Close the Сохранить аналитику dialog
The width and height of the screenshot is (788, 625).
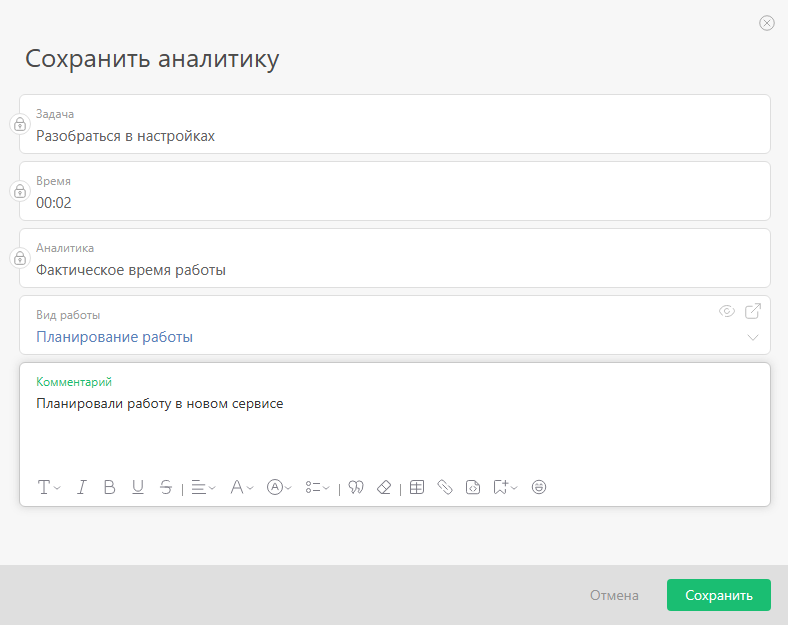[767, 23]
